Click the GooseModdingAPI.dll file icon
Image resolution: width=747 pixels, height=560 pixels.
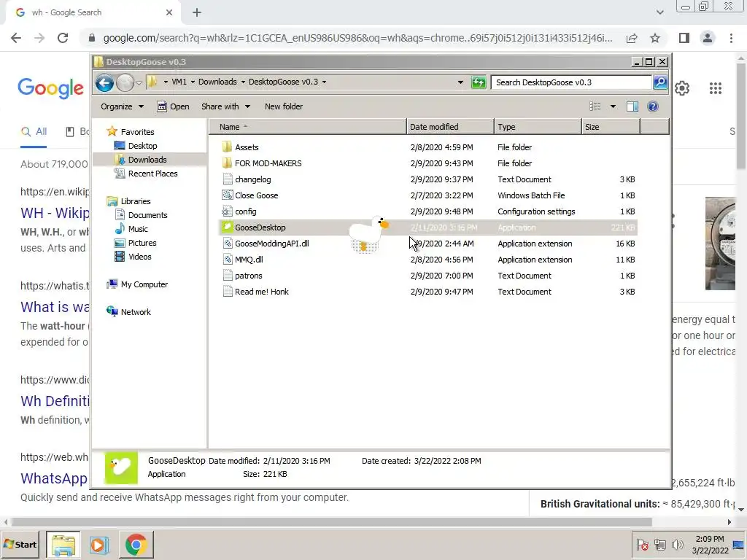tap(228, 244)
